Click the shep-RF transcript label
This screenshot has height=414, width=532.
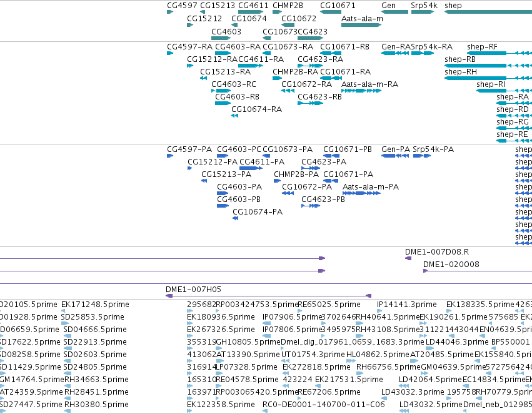pos(482,47)
